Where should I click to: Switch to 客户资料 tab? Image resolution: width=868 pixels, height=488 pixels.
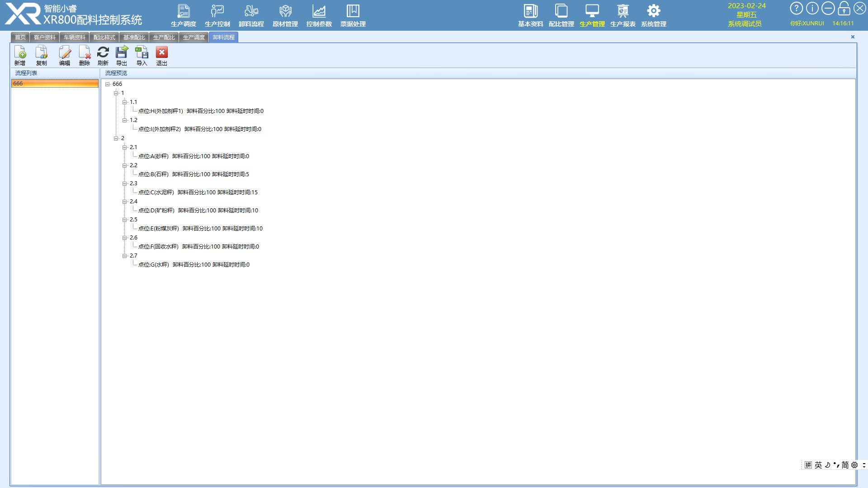(44, 38)
